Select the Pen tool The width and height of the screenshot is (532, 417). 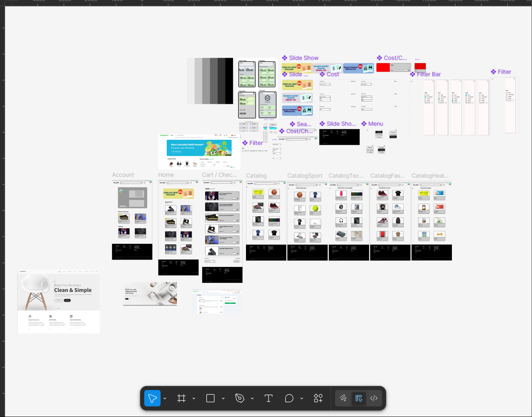240,398
